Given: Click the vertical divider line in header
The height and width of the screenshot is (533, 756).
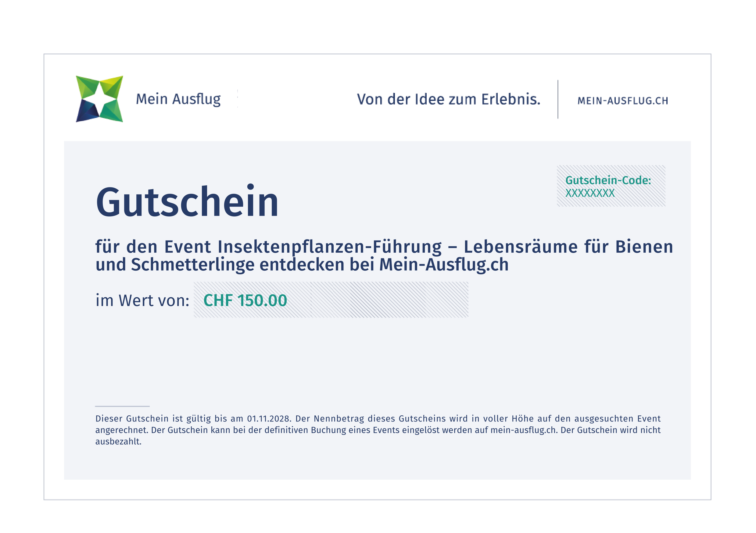Looking at the screenshot, I should [558, 99].
